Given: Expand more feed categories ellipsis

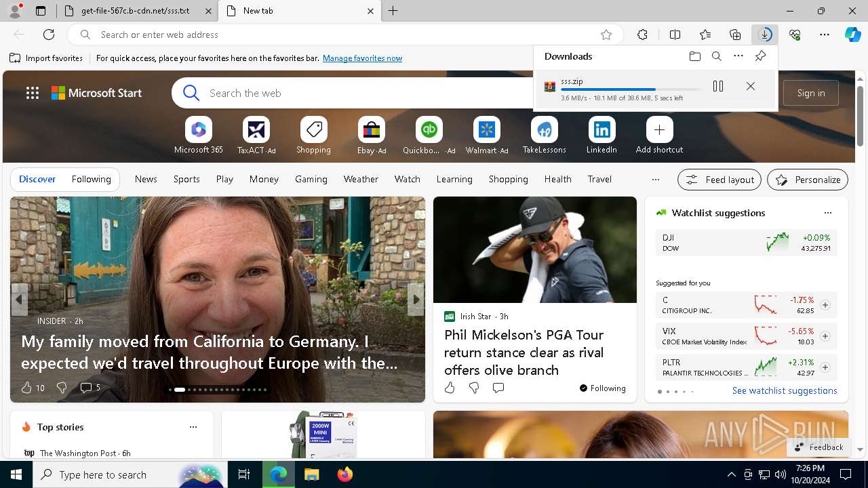Looking at the screenshot, I should tap(655, 180).
